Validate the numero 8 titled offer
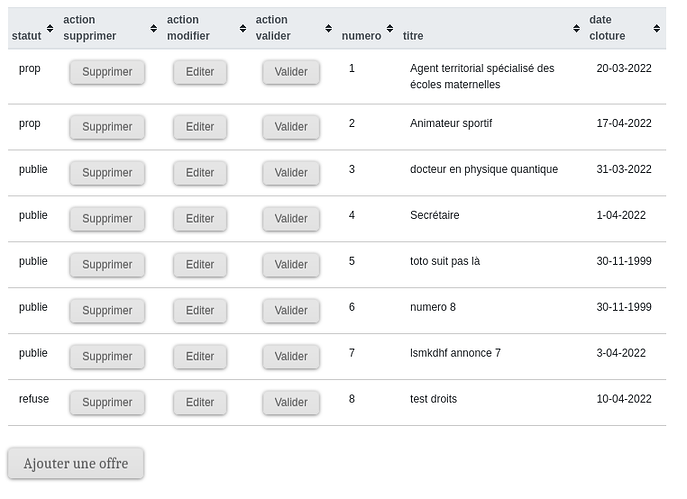This screenshot has width=687, height=499. click(291, 311)
